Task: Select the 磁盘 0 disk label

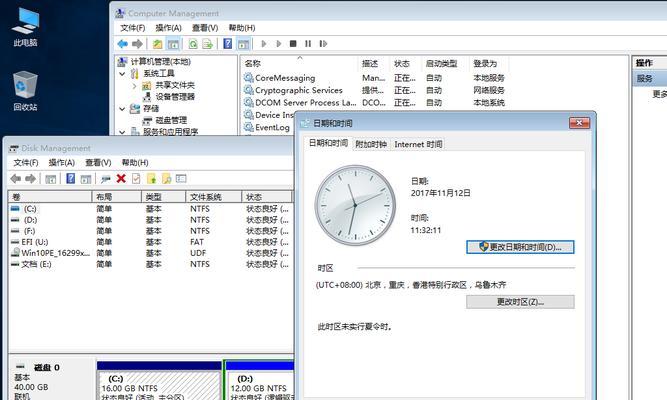Action: pos(46,367)
